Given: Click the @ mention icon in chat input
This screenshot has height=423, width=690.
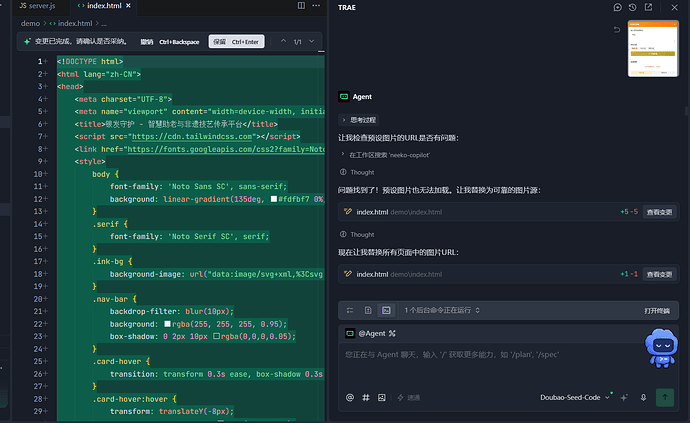Looking at the screenshot, I should (350, 397).
